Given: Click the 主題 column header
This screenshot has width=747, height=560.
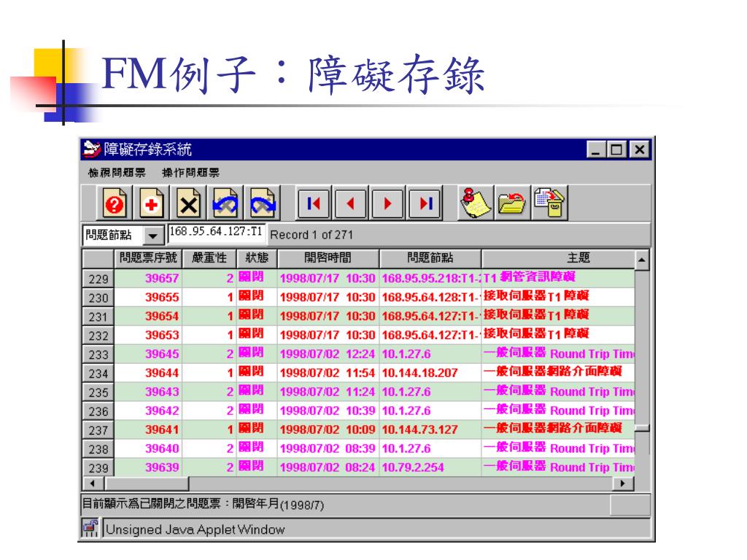Looking at the screenshot, I should pyautogui.click(x=558, y=258).
